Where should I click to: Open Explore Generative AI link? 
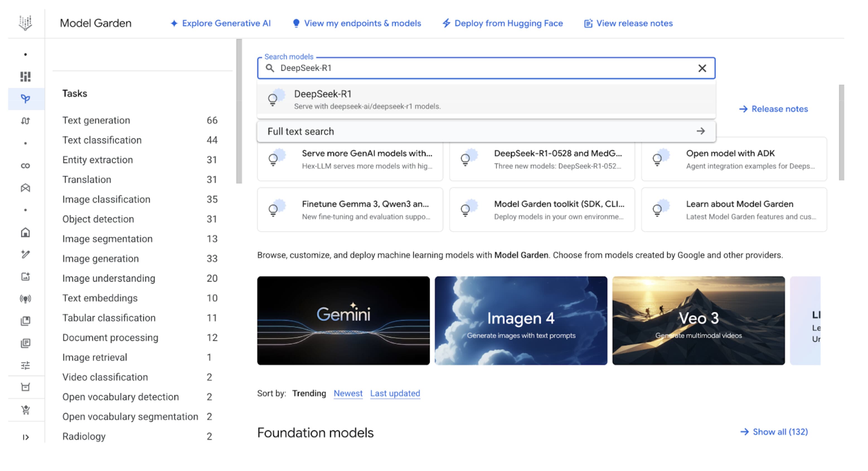[x=220, y=23]
